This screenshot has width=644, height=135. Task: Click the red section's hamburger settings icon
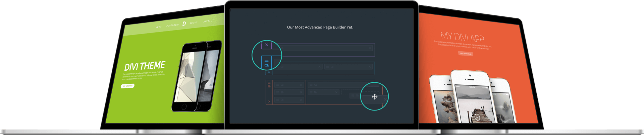[269, 83]
